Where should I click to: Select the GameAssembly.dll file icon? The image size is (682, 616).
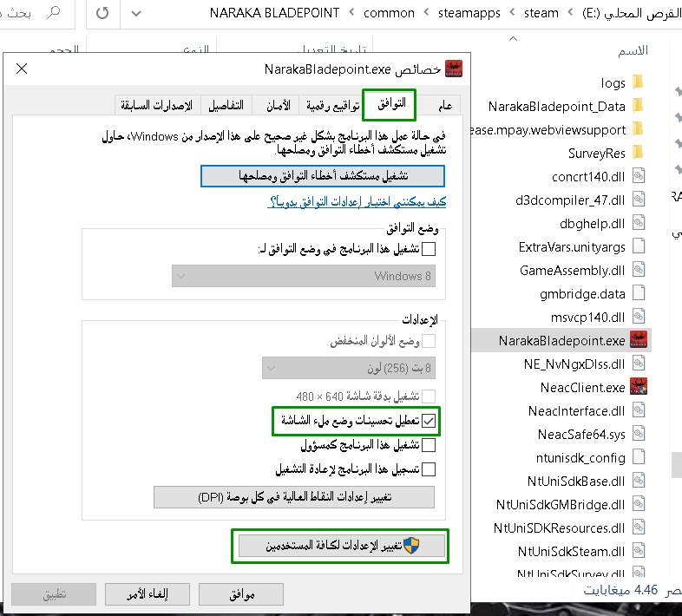638,270
